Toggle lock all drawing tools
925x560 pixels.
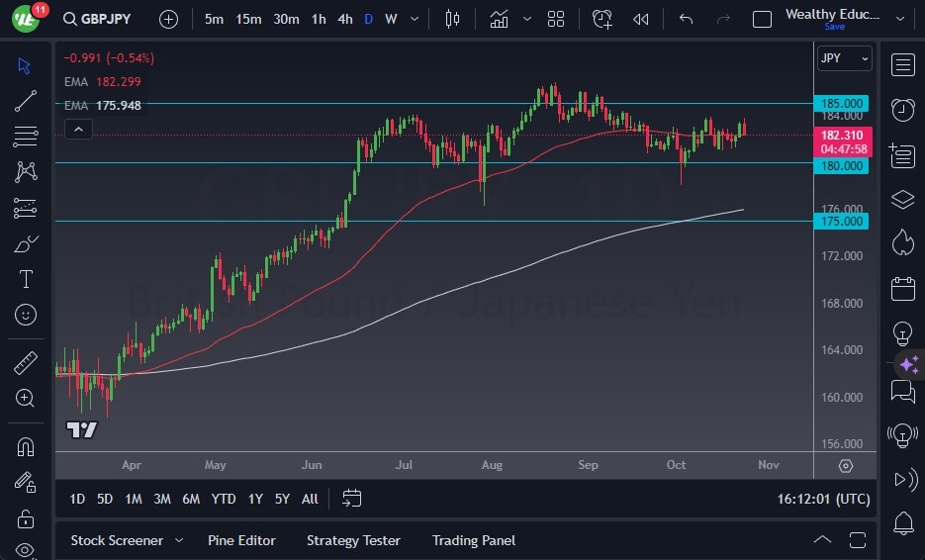click(x=26, y=518)
